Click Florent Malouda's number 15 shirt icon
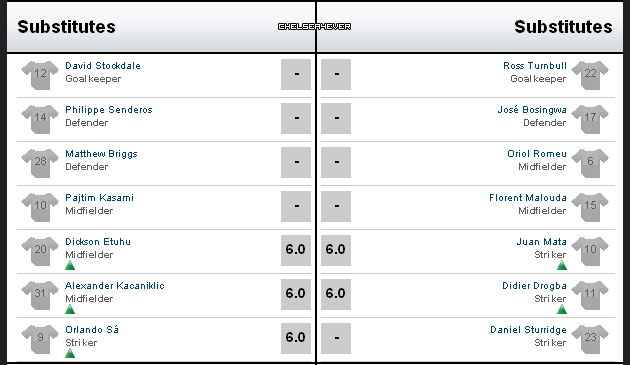Screen dimensions: 630x365 coord(590,207)
